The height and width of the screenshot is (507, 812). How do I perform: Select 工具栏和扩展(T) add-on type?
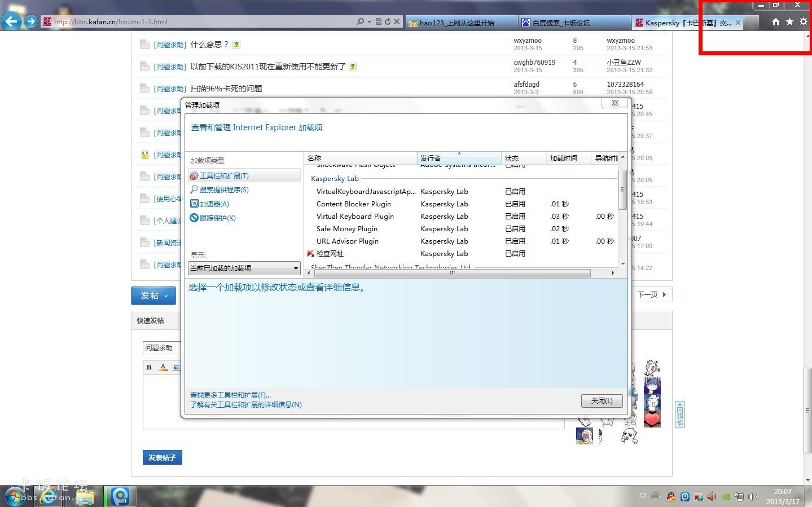point(244,176)
